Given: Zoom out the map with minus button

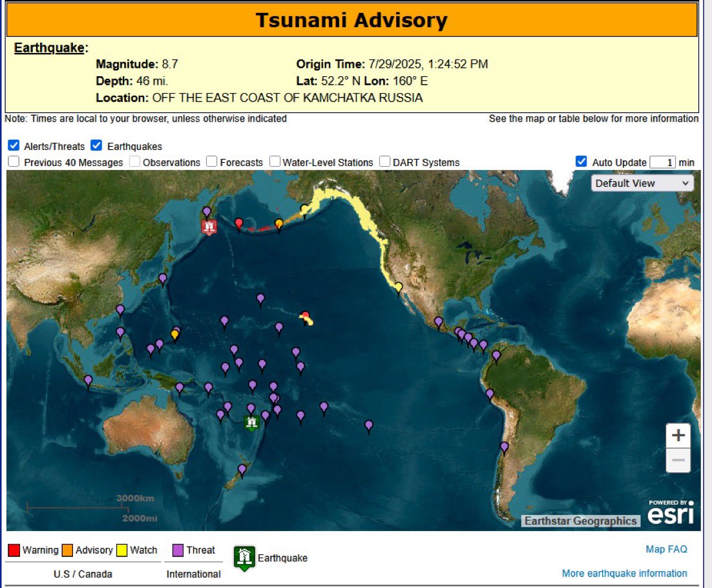Looking at the screenshot, I should tap(678, 461).
